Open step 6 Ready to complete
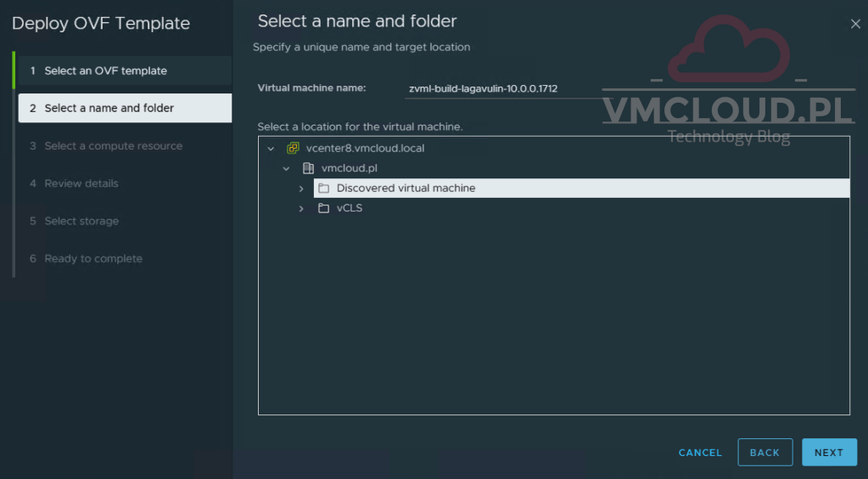868x479 pixels. [93, 258]
